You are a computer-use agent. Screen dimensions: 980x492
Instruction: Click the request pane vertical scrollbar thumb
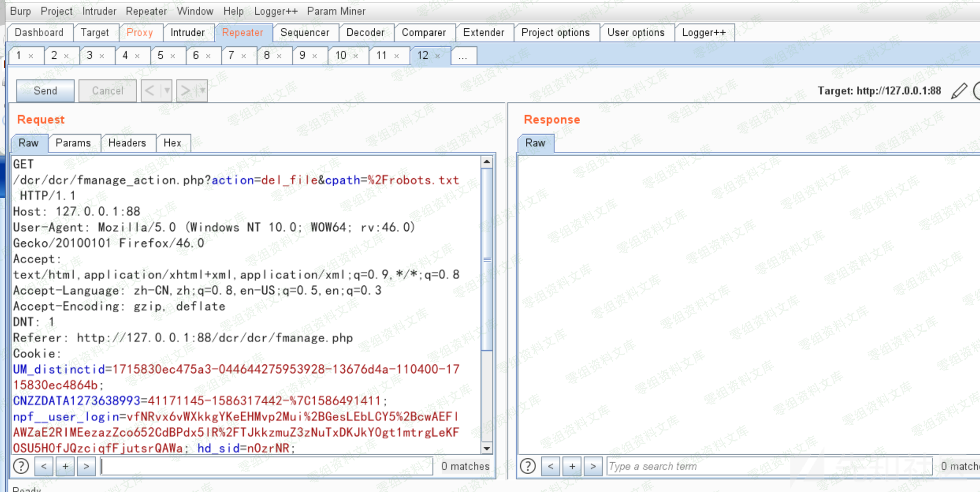(x=487, y=259)
